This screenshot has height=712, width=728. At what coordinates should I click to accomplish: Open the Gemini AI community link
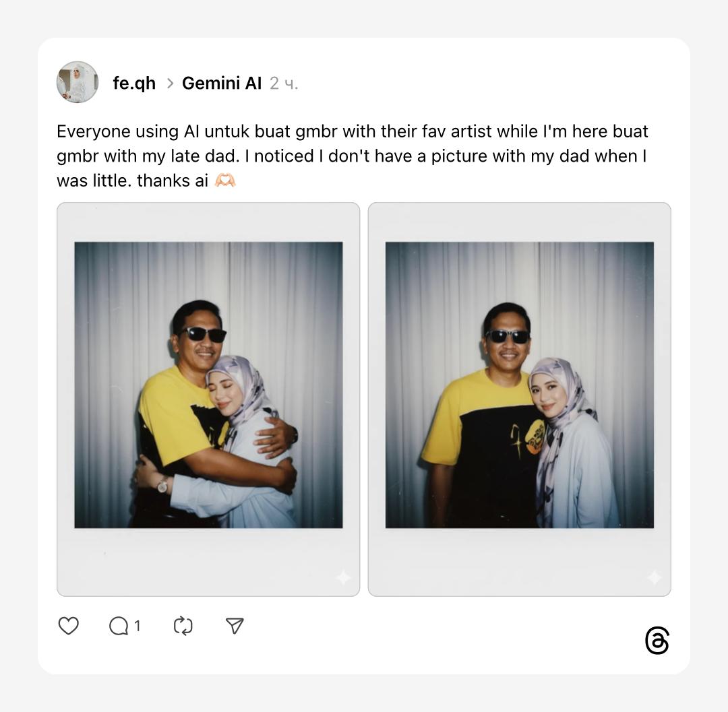[x=222, y=83]
